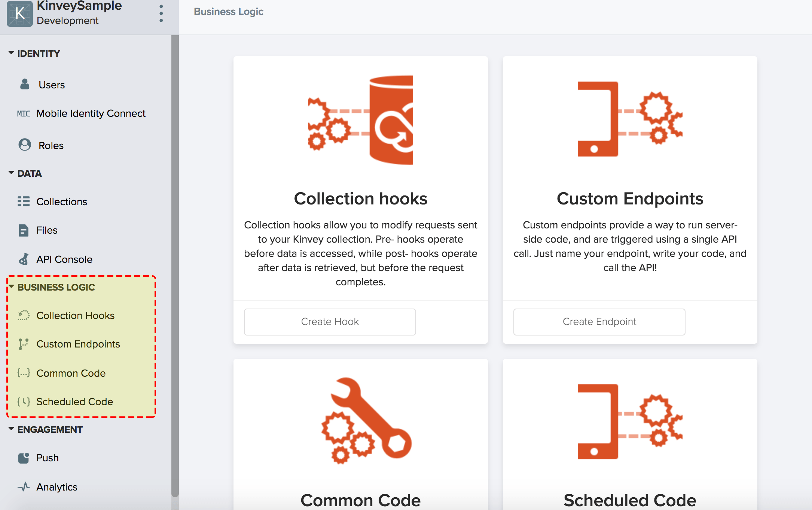Image resolution: width=812 pixels, height=510 pixels.
Task: Click the Push notification icon
Action: point(24,458)
